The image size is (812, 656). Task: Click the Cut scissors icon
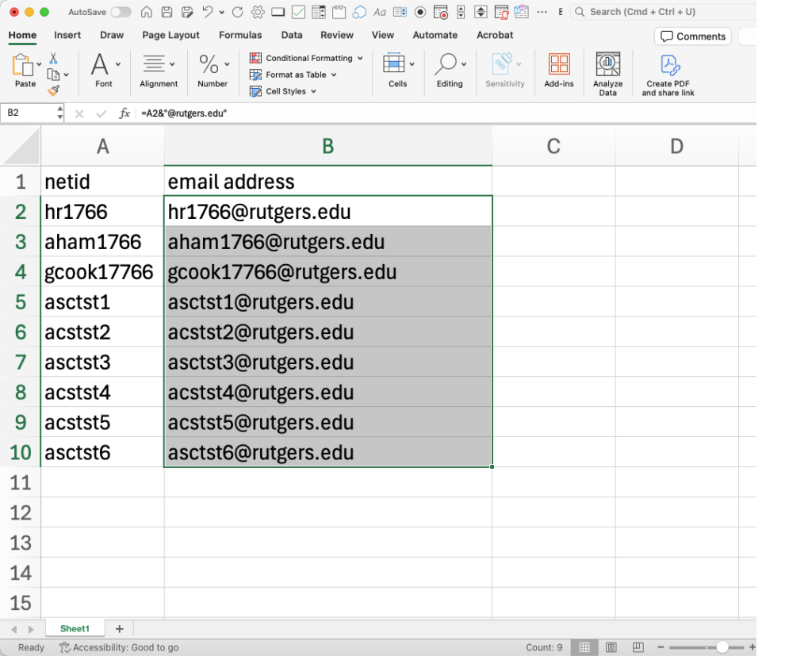click(53, 58)
